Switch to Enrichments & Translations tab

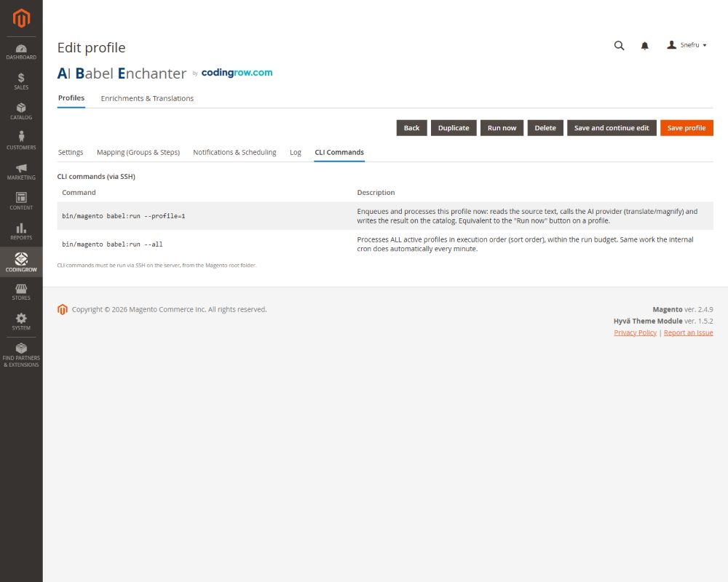click(x=147, y=98)
